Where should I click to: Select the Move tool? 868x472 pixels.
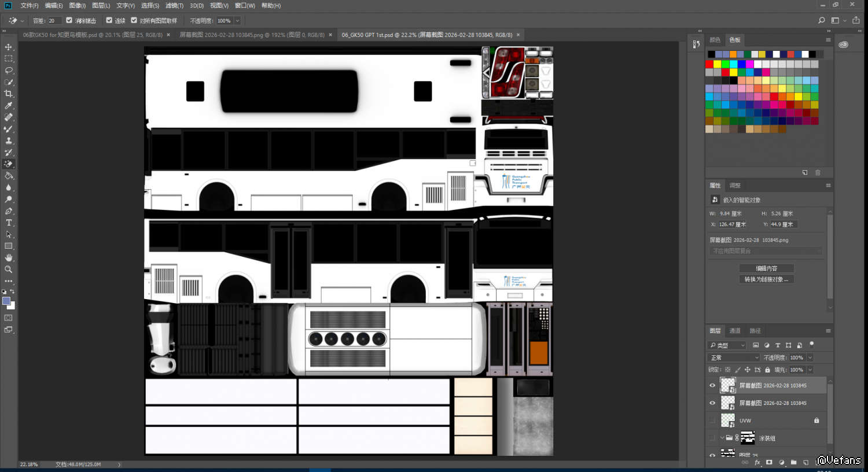(9, 47)
